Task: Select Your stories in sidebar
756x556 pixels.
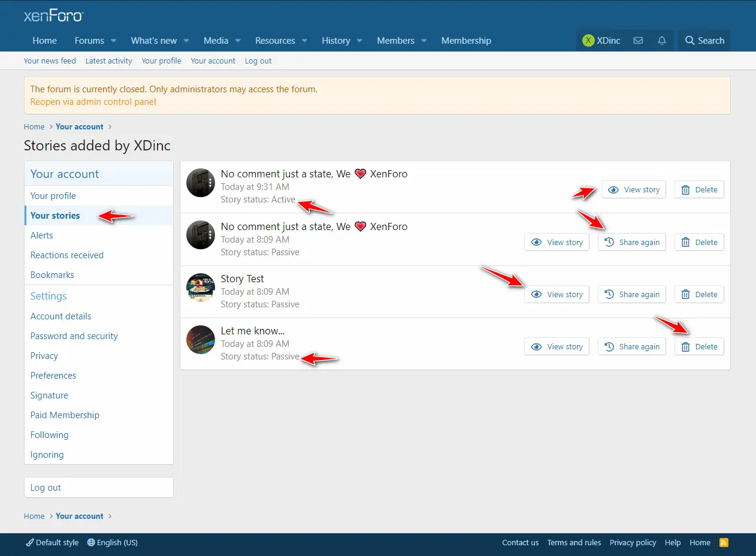Action: pyautogui.click(x=55, y=216)
